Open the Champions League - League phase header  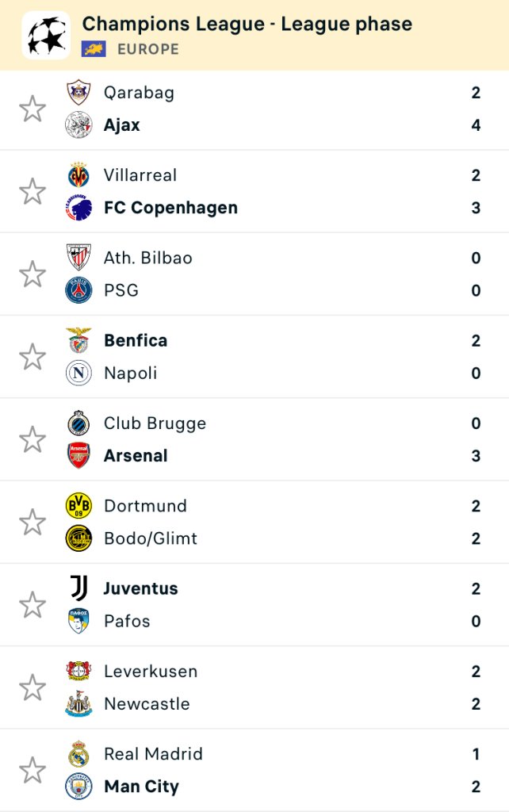(x=247, y=24)
